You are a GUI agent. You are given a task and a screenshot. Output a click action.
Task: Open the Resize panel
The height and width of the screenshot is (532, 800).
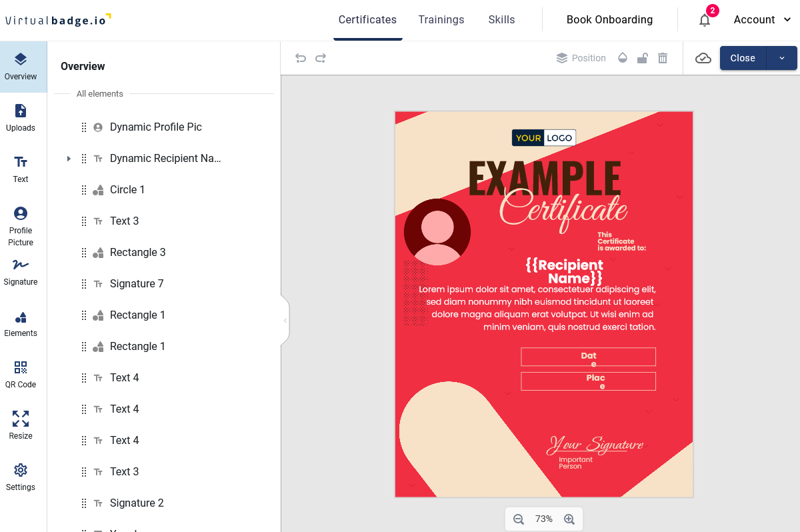pos(20,425)
